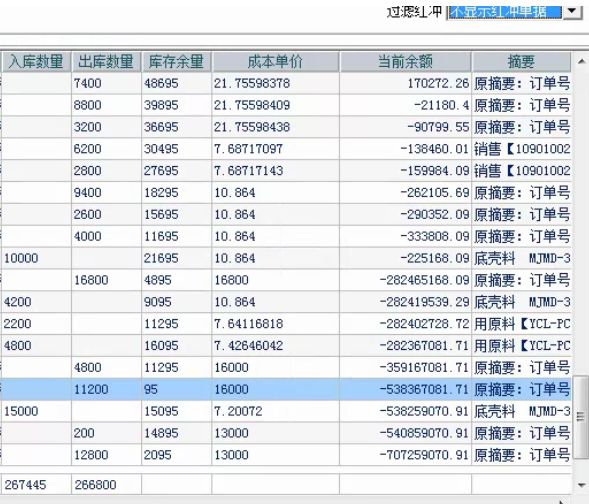Select cell with balance -90799.55

click(x=405, y=127)
